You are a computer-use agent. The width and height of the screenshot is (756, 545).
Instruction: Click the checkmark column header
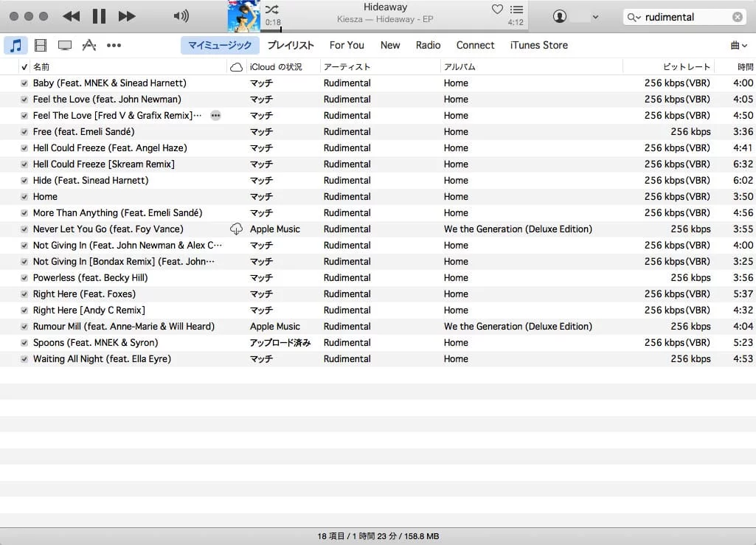(24, 67)
